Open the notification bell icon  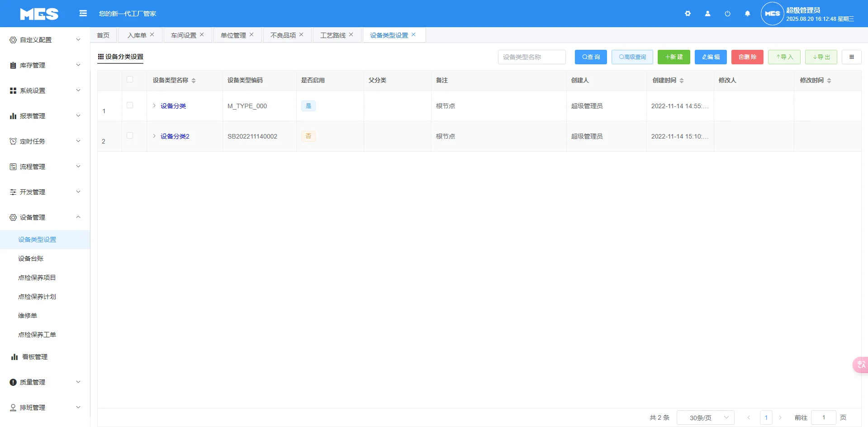pyautogui.click(x=747, y=14)
